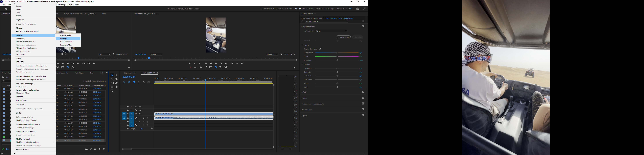
Task: Open the workspaces layout icon
Action: 350,9
